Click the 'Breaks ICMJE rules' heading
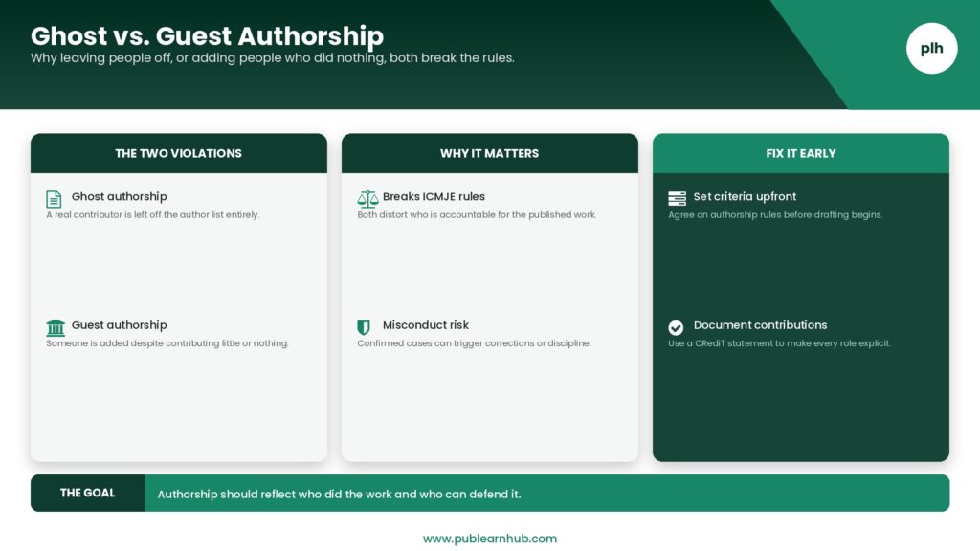Screen dimensions: 980x551 pyautogui.click(x=434, y=196)
